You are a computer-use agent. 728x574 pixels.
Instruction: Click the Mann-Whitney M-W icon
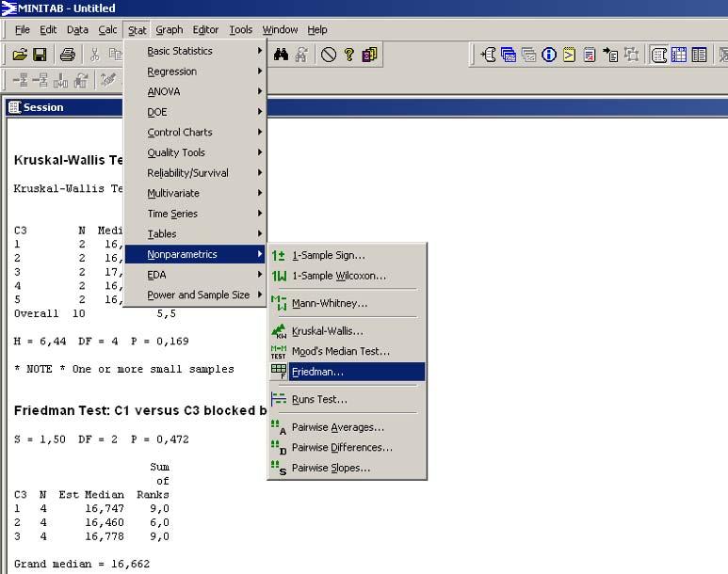tap(279, 303)
